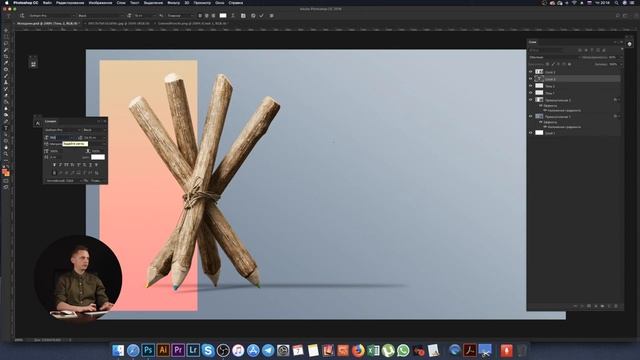Align text left in the options bar
640x360 pixels.
(200, 16)
